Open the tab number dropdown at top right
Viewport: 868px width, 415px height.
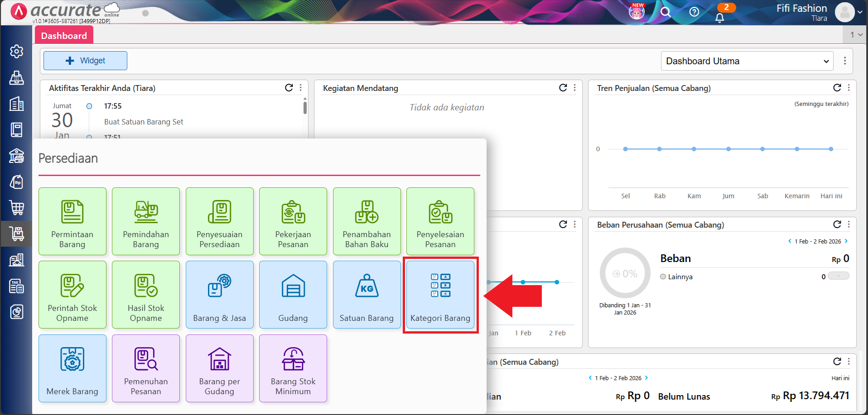point(854,34)
